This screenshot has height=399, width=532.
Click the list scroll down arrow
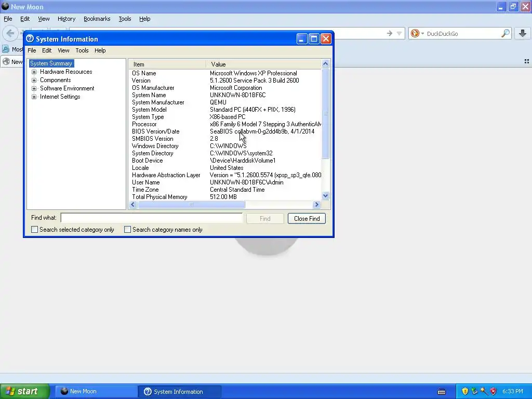click(325, 195)
